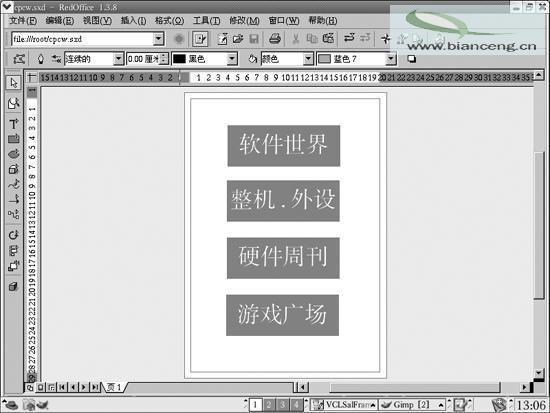
Task: Click the VCLSalFrame taskbar button
Action: (x=344, y=405)
